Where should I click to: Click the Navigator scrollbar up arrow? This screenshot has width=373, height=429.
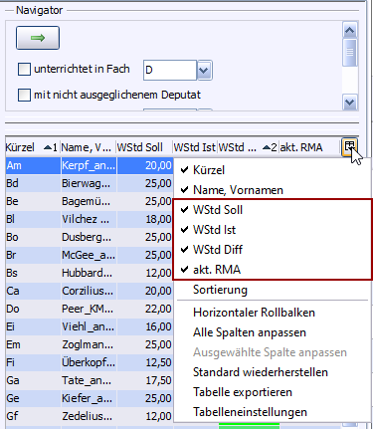click(349, 31)
